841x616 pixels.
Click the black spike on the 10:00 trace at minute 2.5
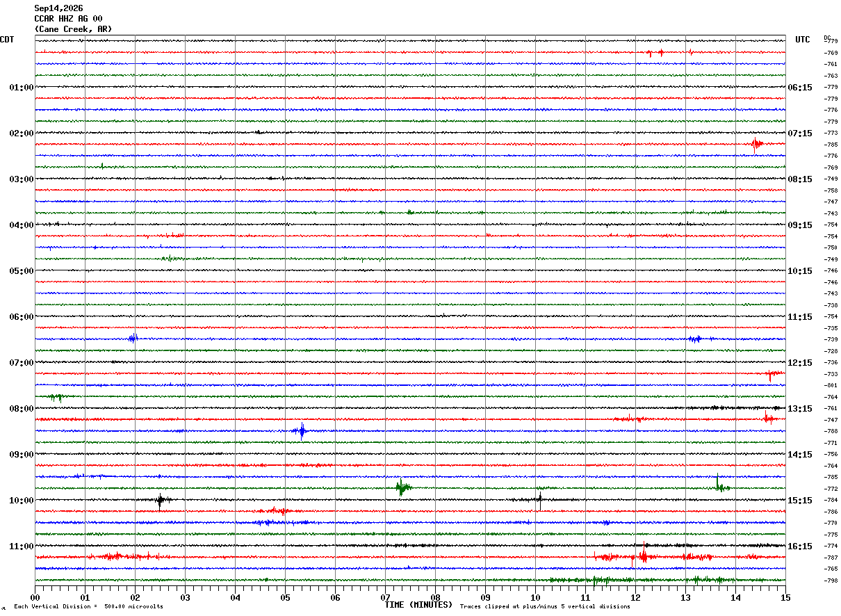click(161, 500)
